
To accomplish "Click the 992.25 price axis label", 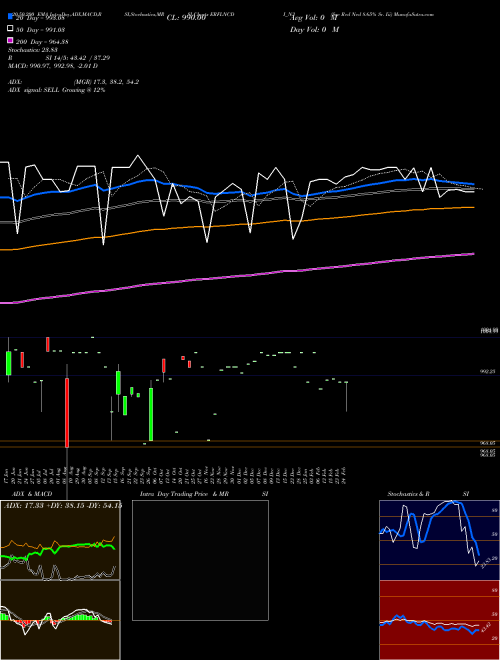I will [x=488, y=372].
